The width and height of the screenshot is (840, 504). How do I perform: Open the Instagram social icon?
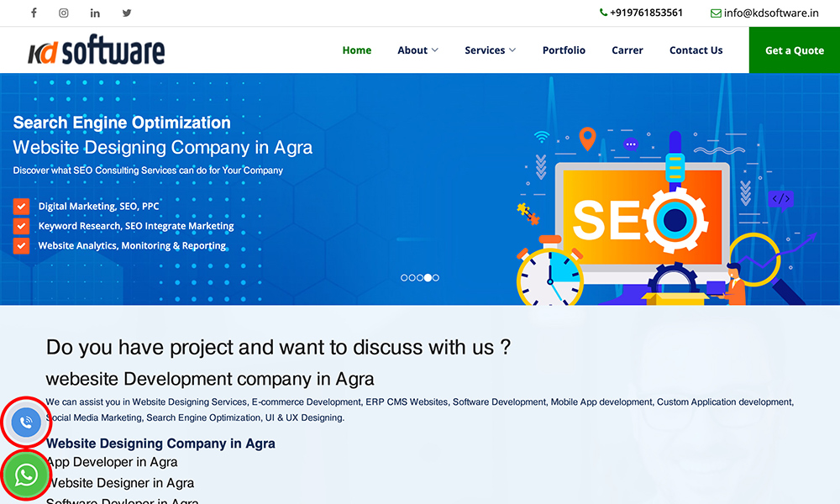coord(64,13)
